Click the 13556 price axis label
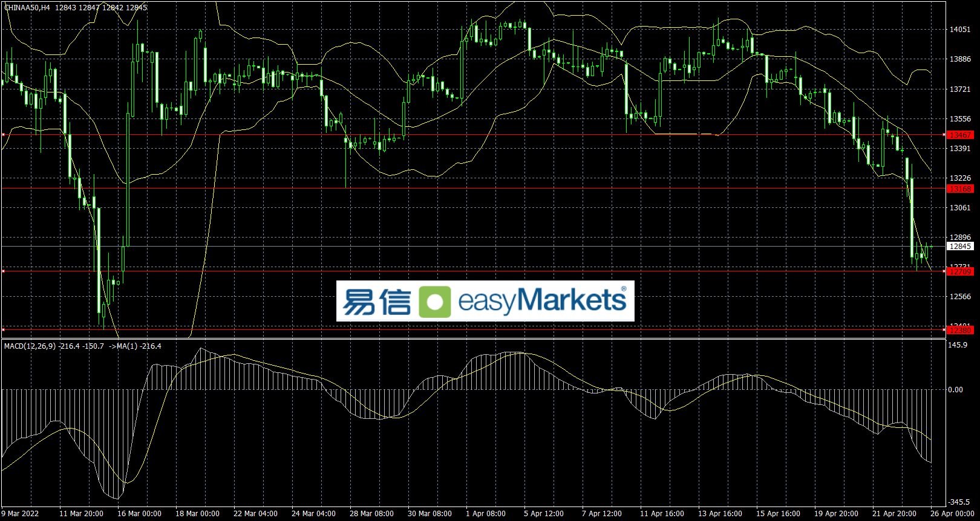The width and height of the screenshot is (980, 521). [x=960, y=119]
